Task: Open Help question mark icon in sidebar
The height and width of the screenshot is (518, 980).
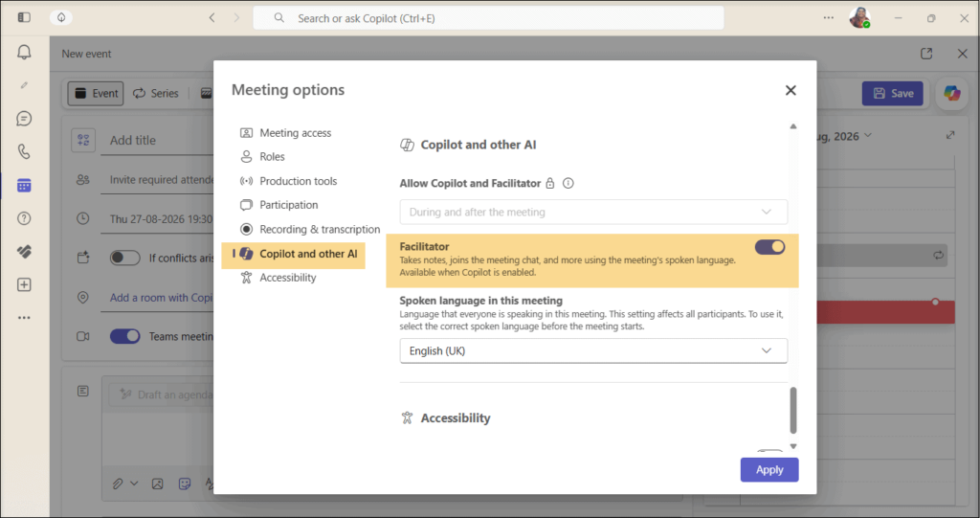Action: click(x=24, y=218)
